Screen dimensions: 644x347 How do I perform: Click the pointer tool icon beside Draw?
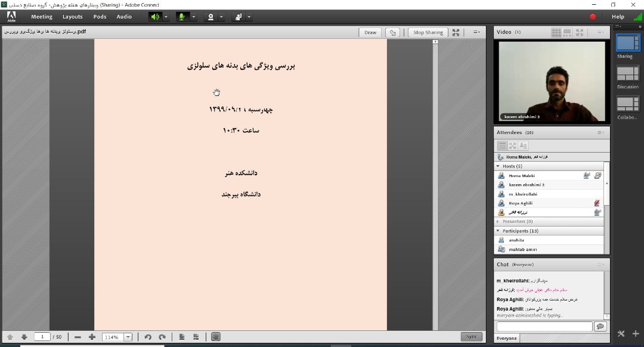pyautogui.click(x=392, y=32)
